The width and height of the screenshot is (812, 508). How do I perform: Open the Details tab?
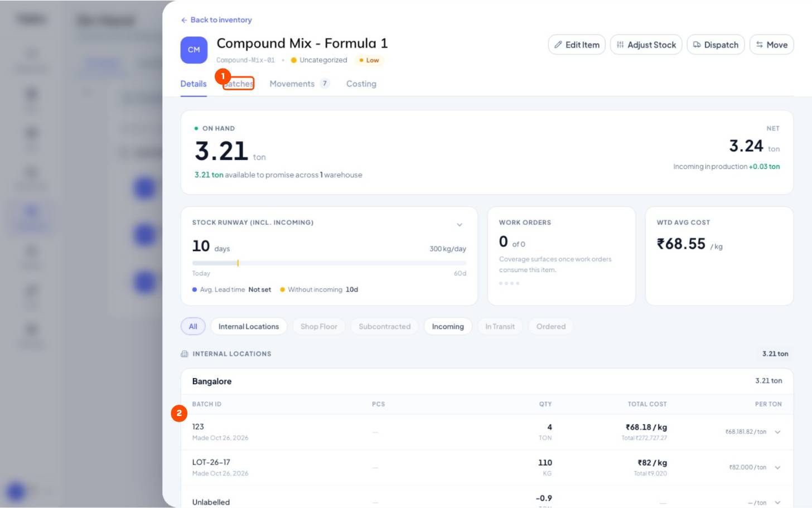pos(194,84)
